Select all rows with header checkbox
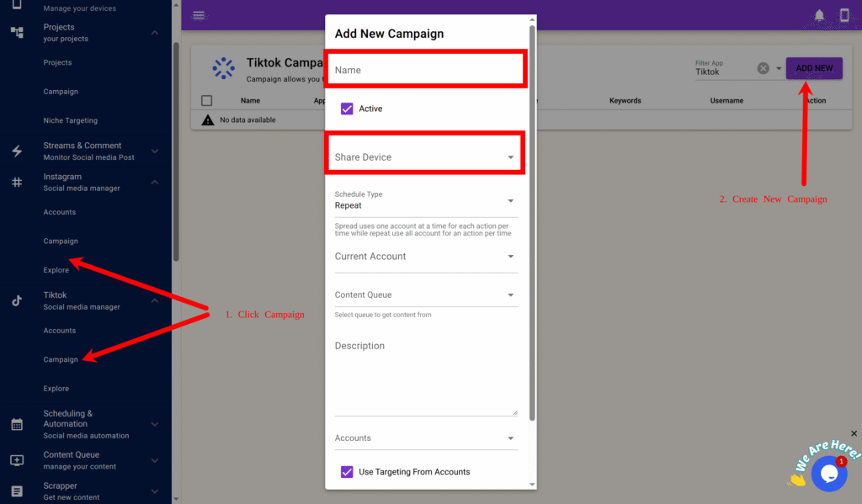Viewport: 862px width, 504px height. tap(207, 101)
